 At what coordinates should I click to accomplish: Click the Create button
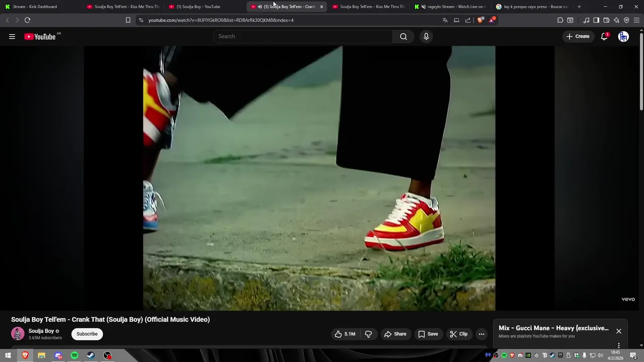(x=578, y=36)
